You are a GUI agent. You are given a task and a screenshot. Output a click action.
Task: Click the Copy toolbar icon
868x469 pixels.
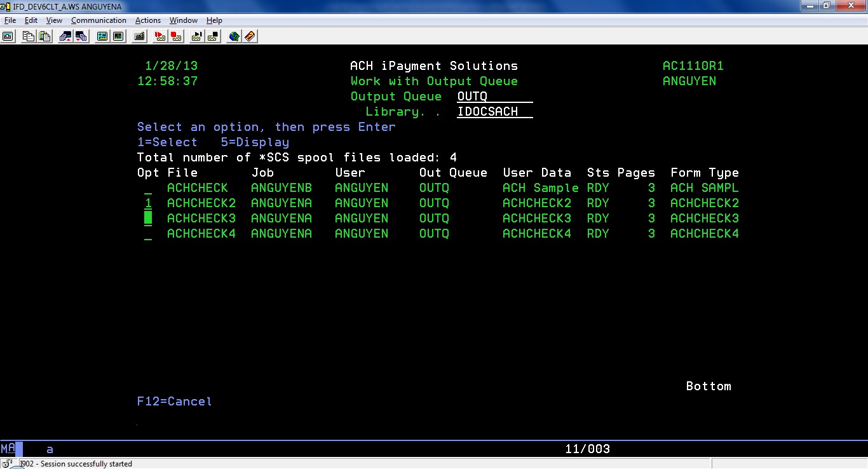29,36
